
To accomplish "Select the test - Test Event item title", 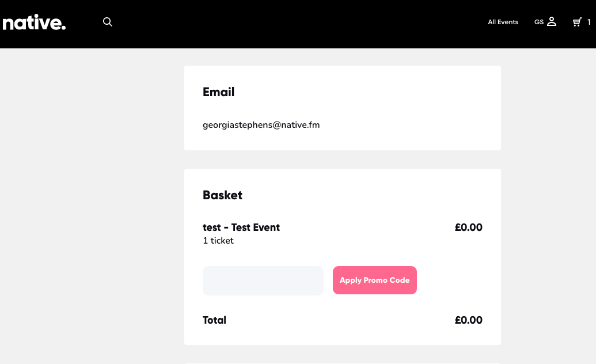I will pyautogui.click(x=241, y=227).
